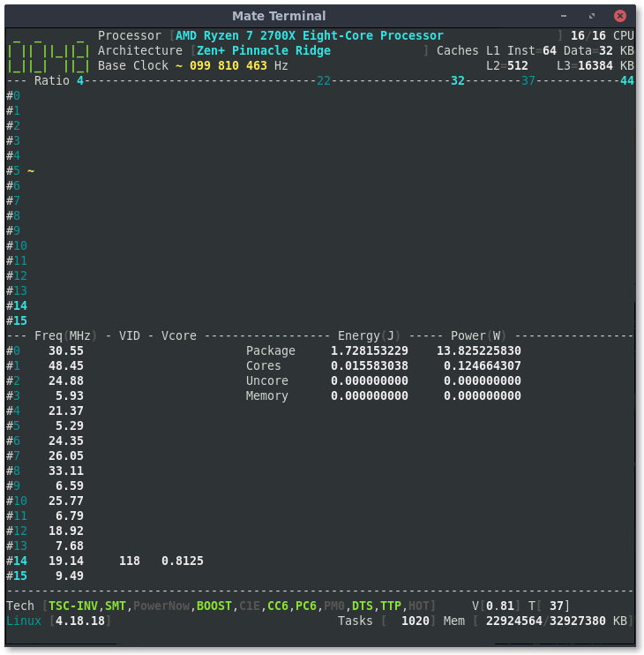Click the Tasks count 1020
This screenshot has width=644, height=655.
click(x=416, y=621)
